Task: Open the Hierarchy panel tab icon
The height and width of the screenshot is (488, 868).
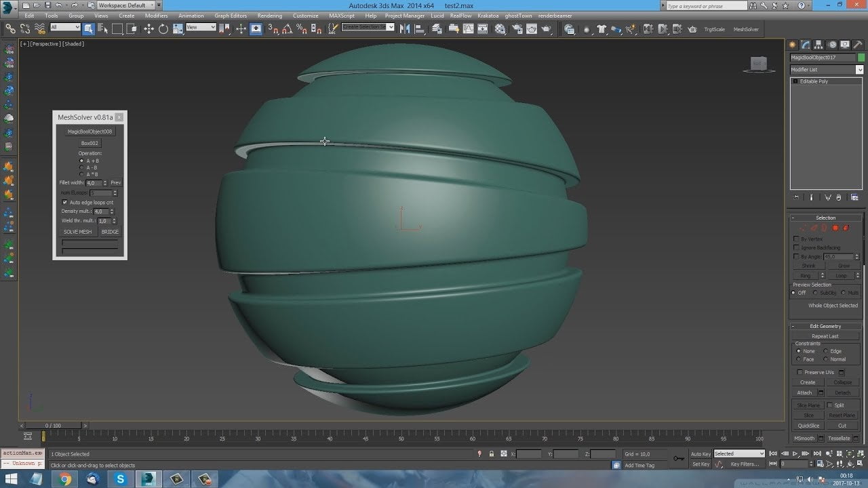Action: pyautogui.click(x=818, y=45)
